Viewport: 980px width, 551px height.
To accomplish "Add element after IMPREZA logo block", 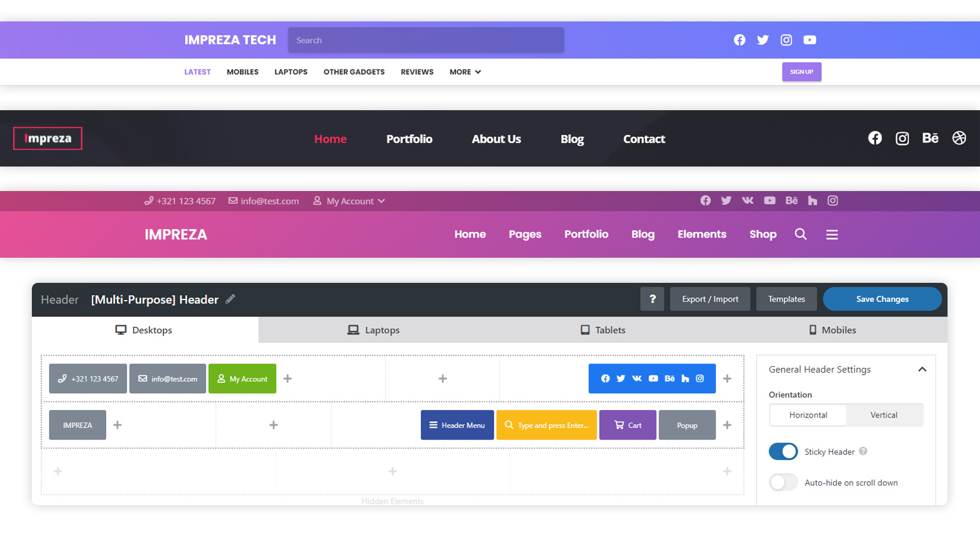I will pyautogui.click(x=118, y=425).
